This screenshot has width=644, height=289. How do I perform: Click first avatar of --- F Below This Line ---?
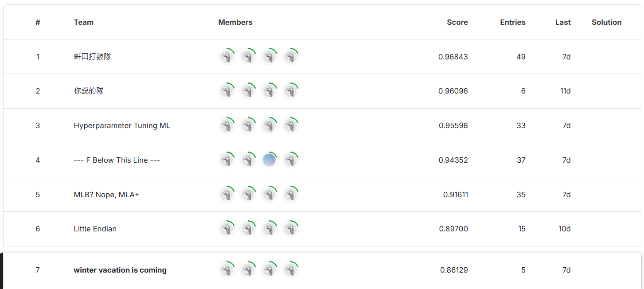click(226, 160)
